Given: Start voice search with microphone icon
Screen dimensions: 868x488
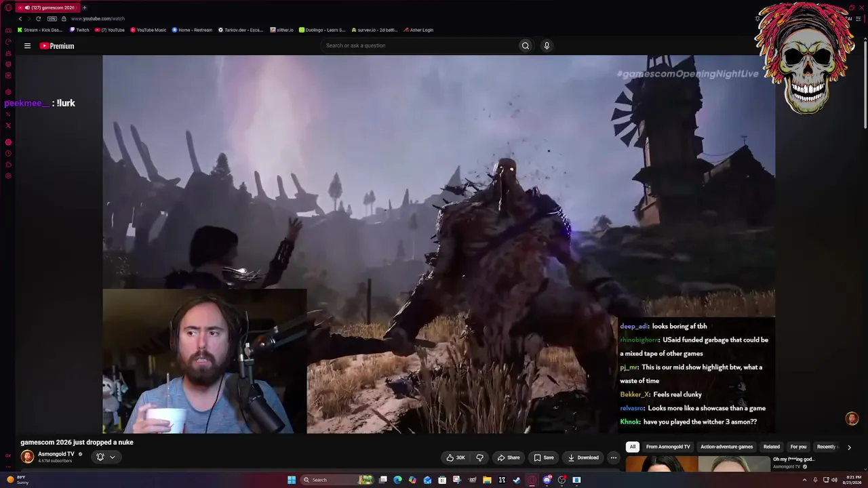Looking at the screenshot, I should (x=547, y=45).
